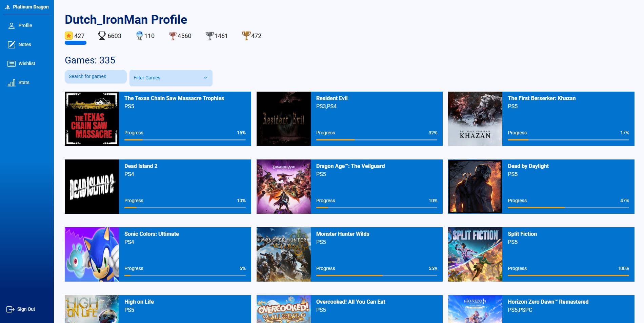Click the platinum trophy icon
644x323 pixels.
tap(139, 36)
